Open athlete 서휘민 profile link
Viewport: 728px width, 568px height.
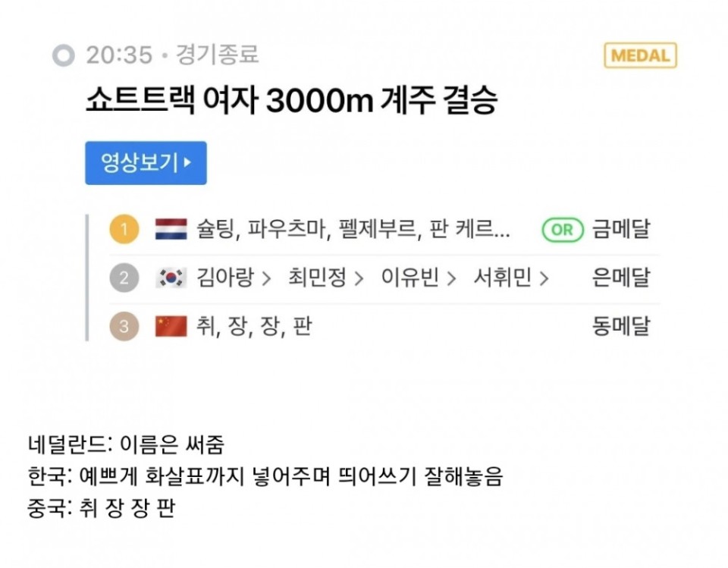(502, 278)
